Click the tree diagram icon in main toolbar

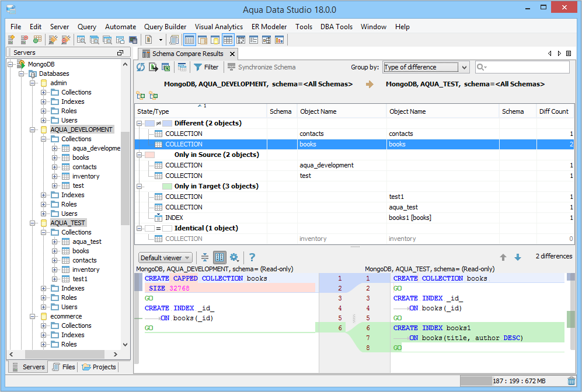coord(267,40)
